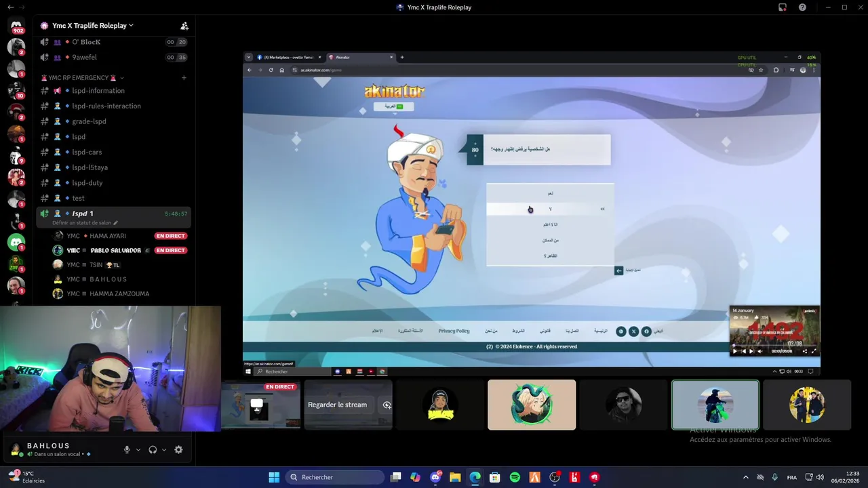Click the Rechercher taskbar search box
Image resolution: width=868 pixels, height=488 pixels.
[x=335, y=477]
